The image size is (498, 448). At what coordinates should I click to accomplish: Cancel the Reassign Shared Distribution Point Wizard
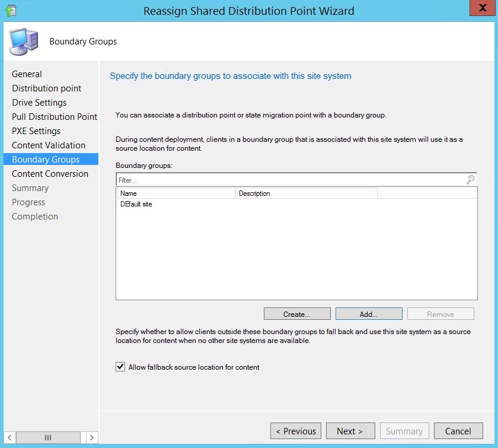pos(458,431)
